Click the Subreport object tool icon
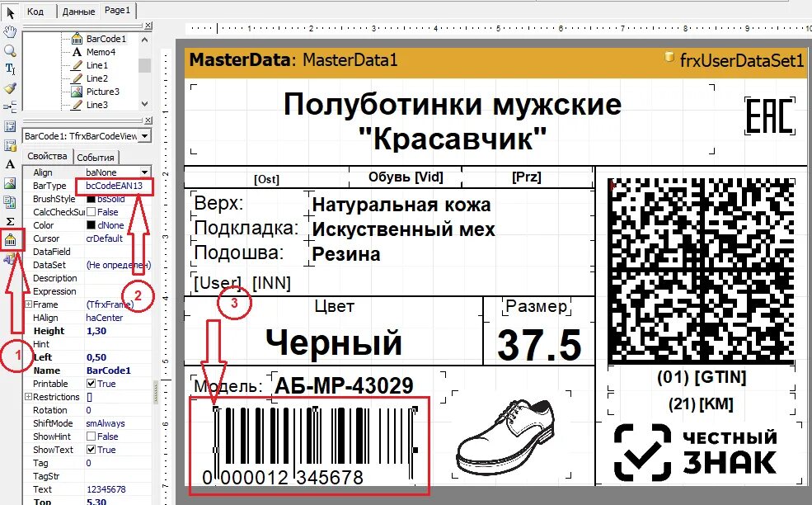Image resolution: width=812 pixels, height=505 pixels. (11, 126)
